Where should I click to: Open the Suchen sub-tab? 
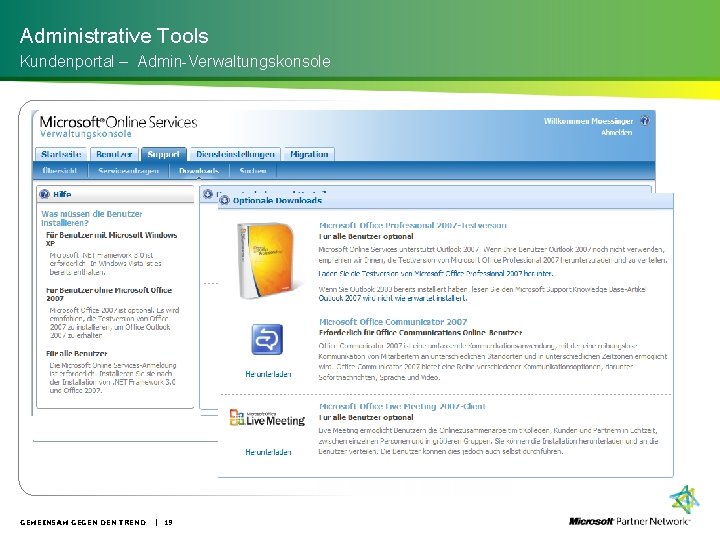pos(253,171)
